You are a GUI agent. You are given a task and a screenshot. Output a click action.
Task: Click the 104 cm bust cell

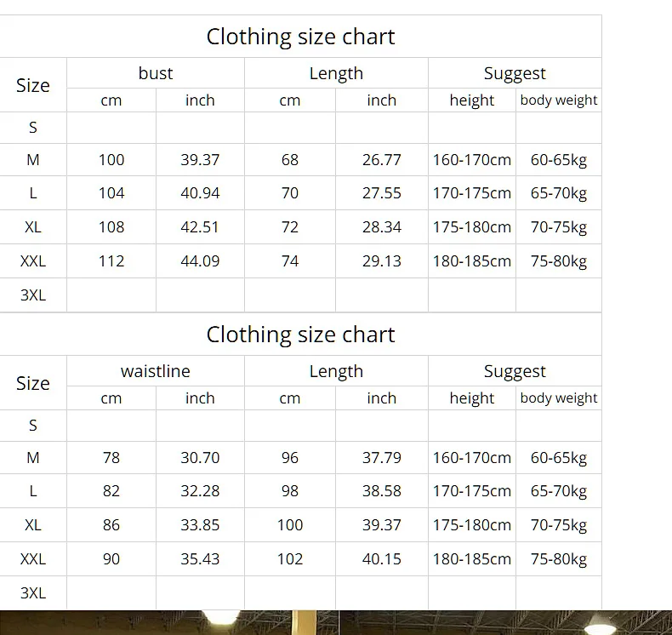click(x=111, y=193)
